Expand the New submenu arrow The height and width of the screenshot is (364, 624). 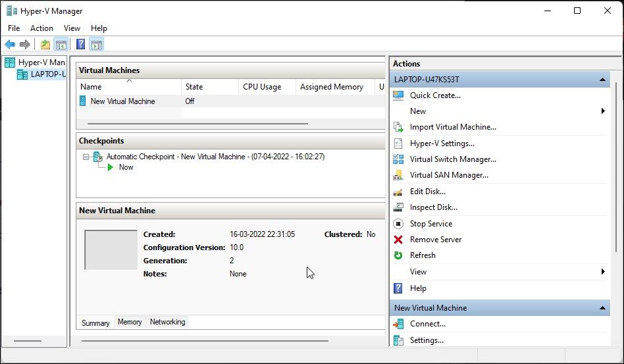point(603,111)
